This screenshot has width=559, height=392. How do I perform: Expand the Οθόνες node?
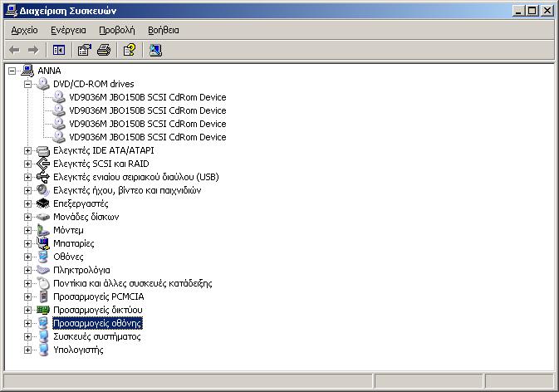27,257
